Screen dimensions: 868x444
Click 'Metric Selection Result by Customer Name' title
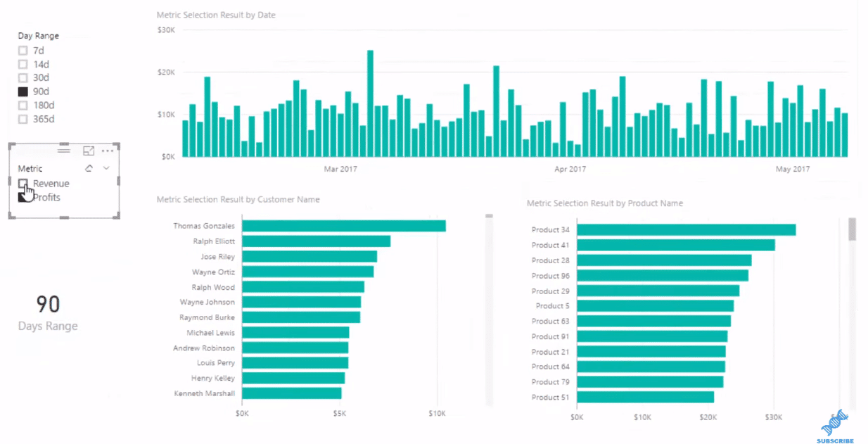coord(238,199)
